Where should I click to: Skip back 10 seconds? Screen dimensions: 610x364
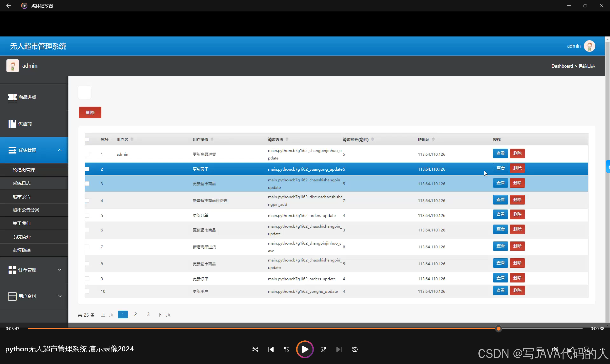pos(287,349)
